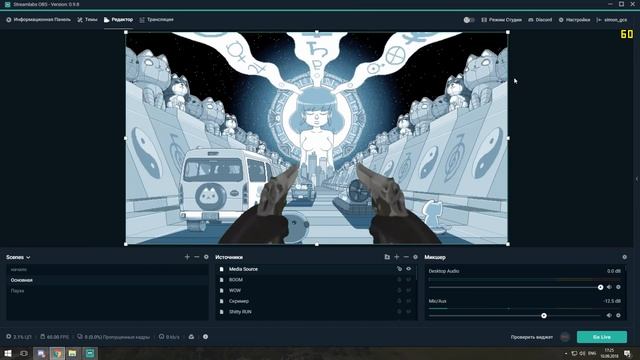Screen dimensions: 640x360
Task: Enable Режим Студии (Studio Mode)
Action: click(x=501, y=20)
